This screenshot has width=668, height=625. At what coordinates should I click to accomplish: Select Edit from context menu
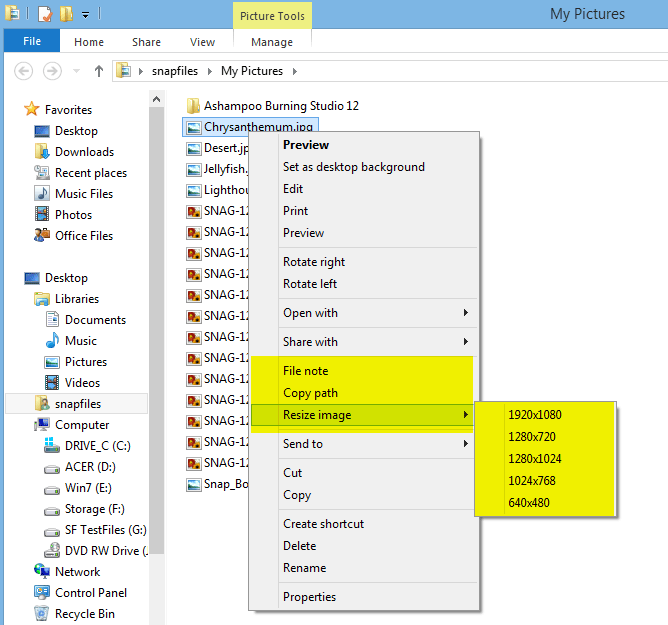pyautogui.click(x=293, y=189)
